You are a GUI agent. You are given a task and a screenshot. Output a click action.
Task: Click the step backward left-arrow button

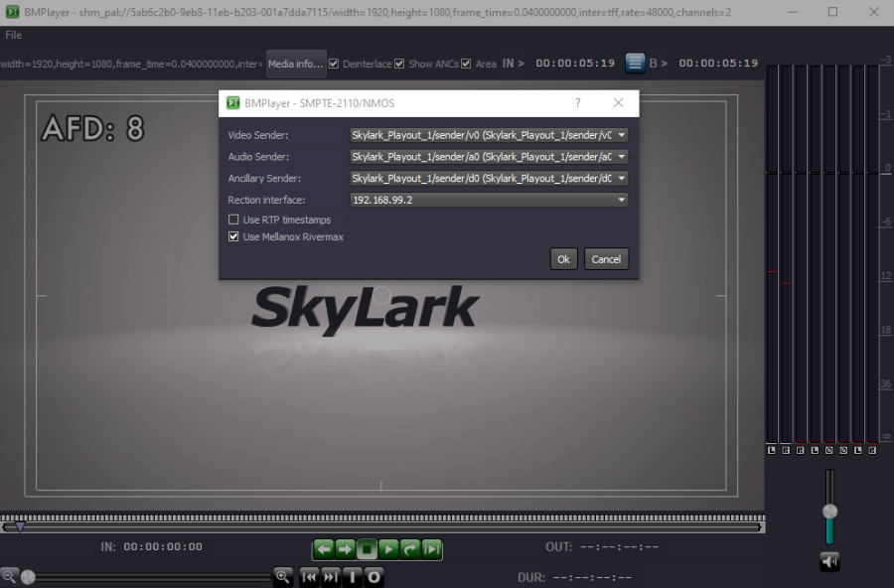323,549
